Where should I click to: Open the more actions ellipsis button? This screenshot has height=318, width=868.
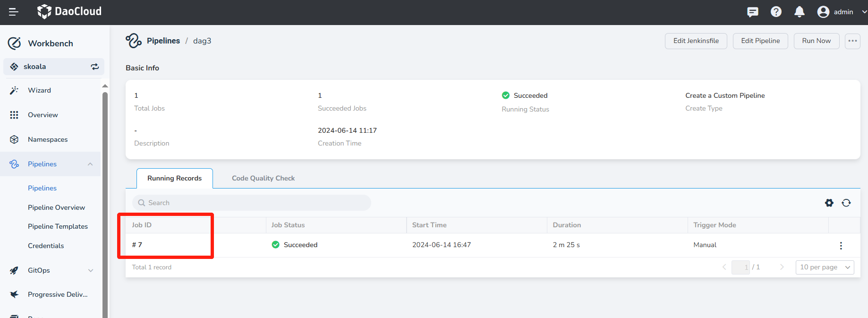[x=852, y=41]
